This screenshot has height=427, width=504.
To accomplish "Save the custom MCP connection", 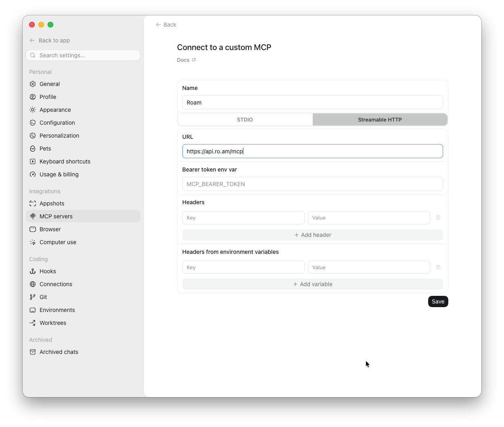I will pos(438,301).
